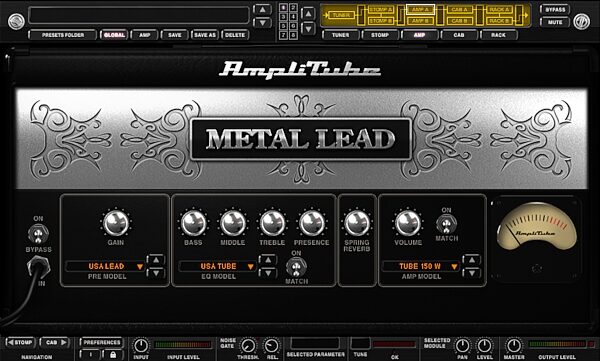
Task: Toggle the top-right Bypass button
Action: click(x=555, y=10)
